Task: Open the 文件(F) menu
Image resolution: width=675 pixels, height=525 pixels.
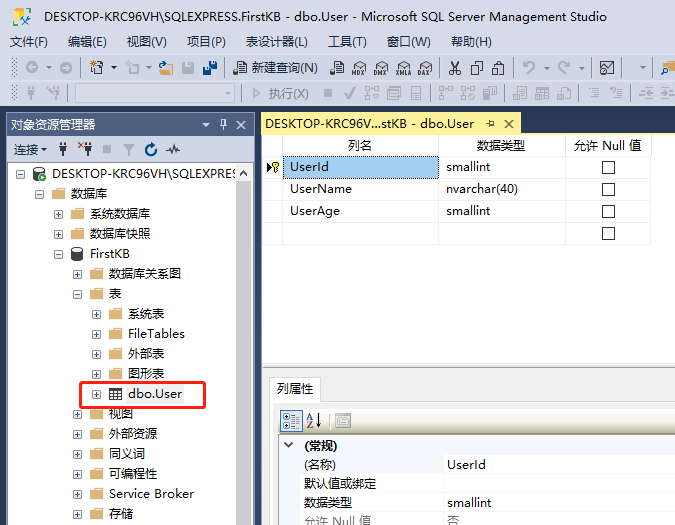Action: click(x=29, y=42)
